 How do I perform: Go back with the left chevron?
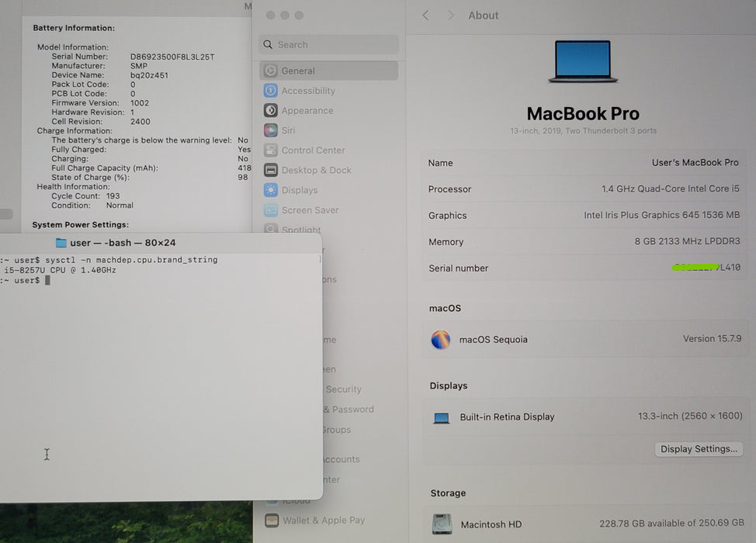[425, 16]
